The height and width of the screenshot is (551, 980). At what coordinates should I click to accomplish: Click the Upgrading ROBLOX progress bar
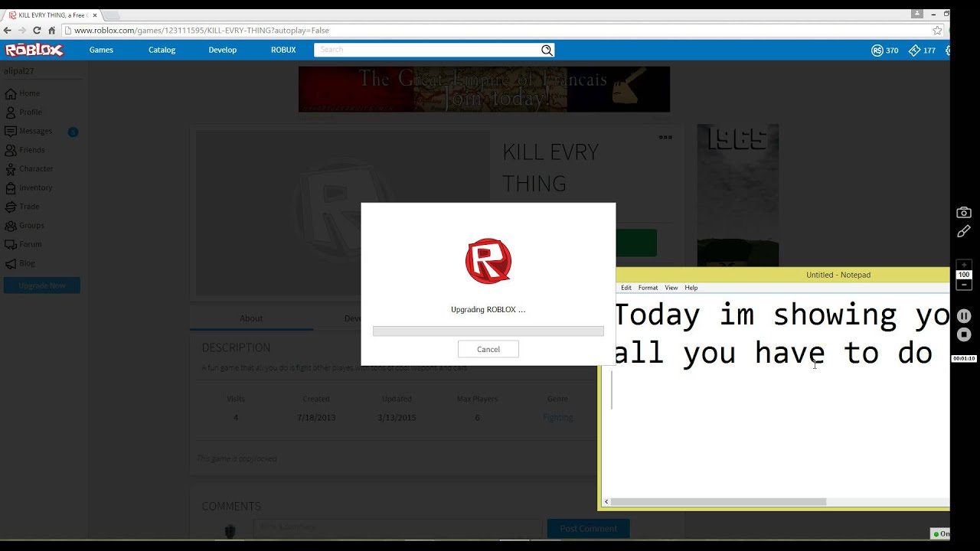click(x=488, y=331)
